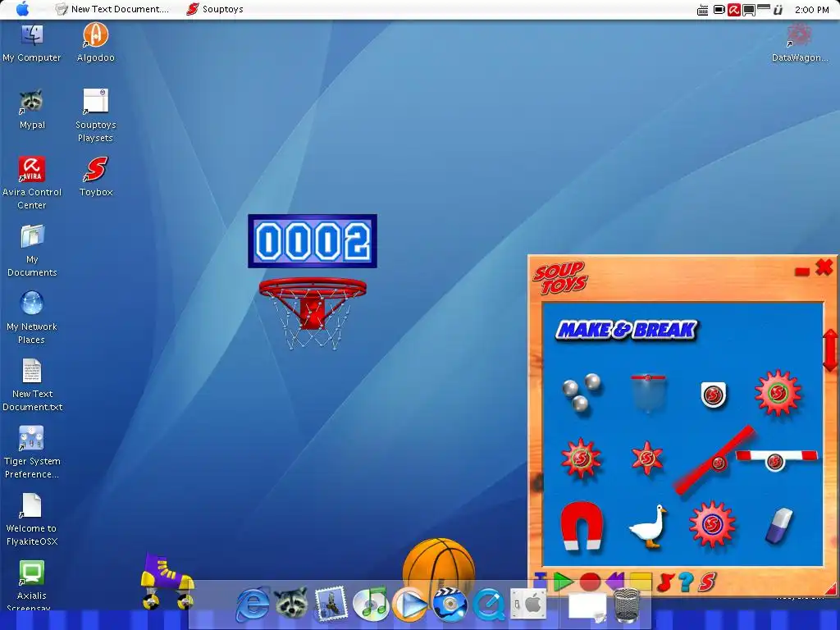Screen dimensions: 840x630
Task: Click the Avira tray icon in menu bar
Action: coord(734,10)
